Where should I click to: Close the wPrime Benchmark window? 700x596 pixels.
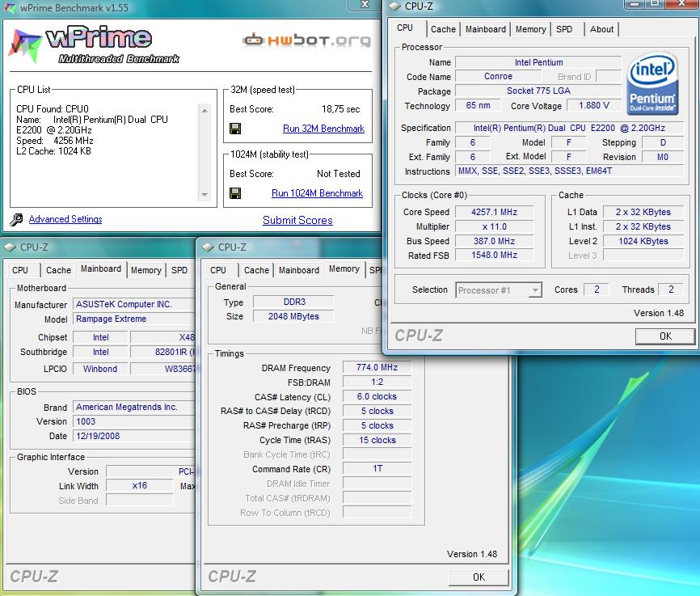click(365, 5)
